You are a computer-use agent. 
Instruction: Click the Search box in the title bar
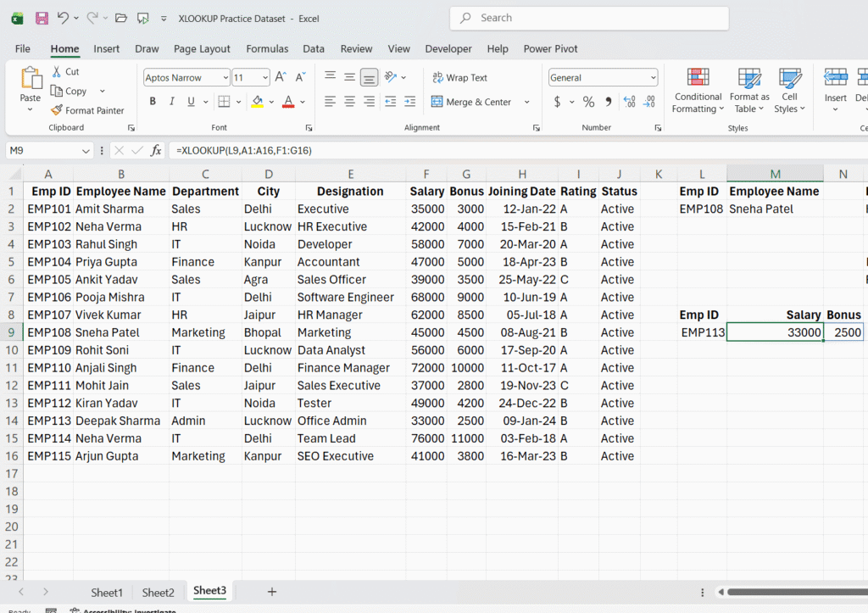coord(589,19)
